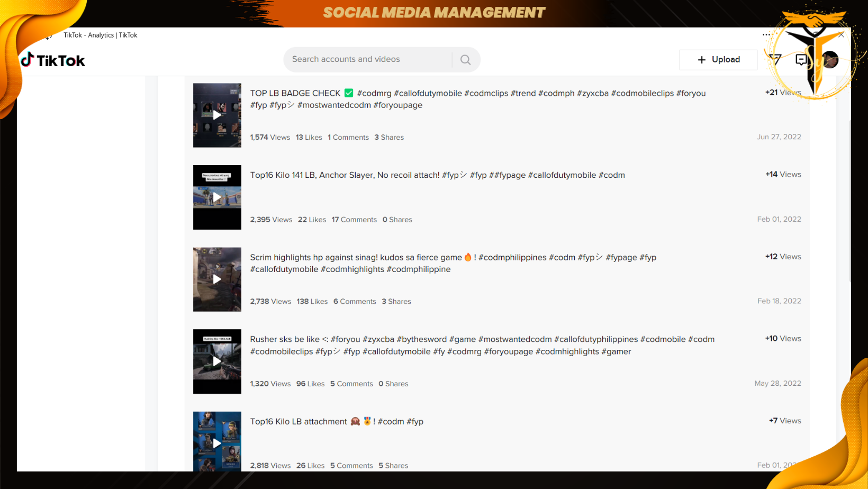Click the '6 Comments' stat

(x=355, y=302)
